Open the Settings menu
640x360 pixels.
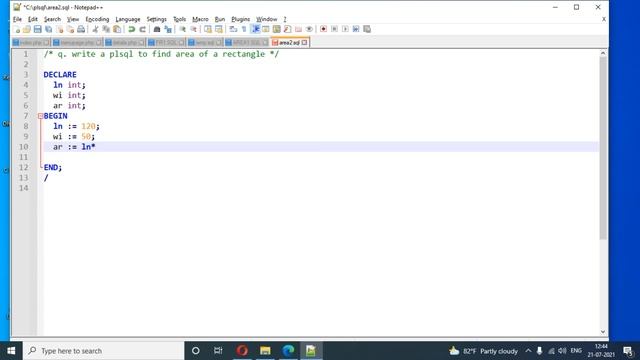pyautogui.click(x=157, y=19)
